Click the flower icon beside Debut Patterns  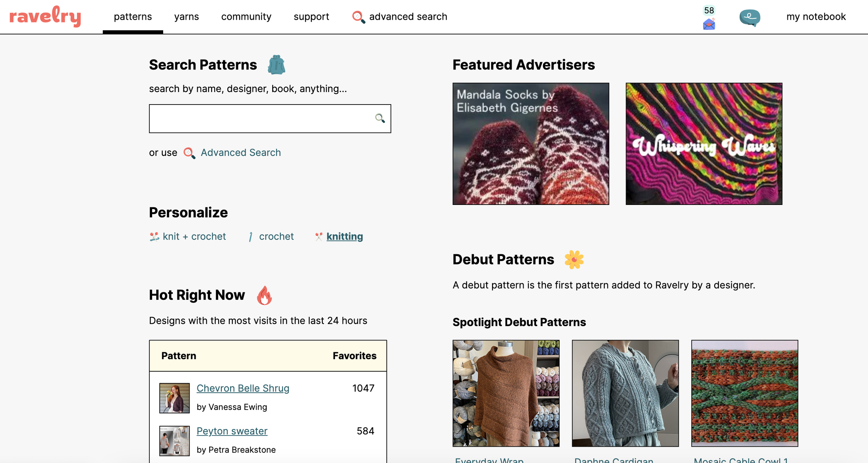[x=574, y=259]
